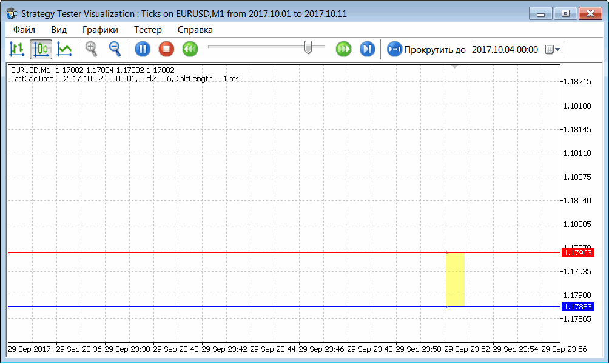Fast-forward the tester playback
Image resolution: width=609 pixels, height=364 pixels.
pyautogui.click(x=343, y=49)
